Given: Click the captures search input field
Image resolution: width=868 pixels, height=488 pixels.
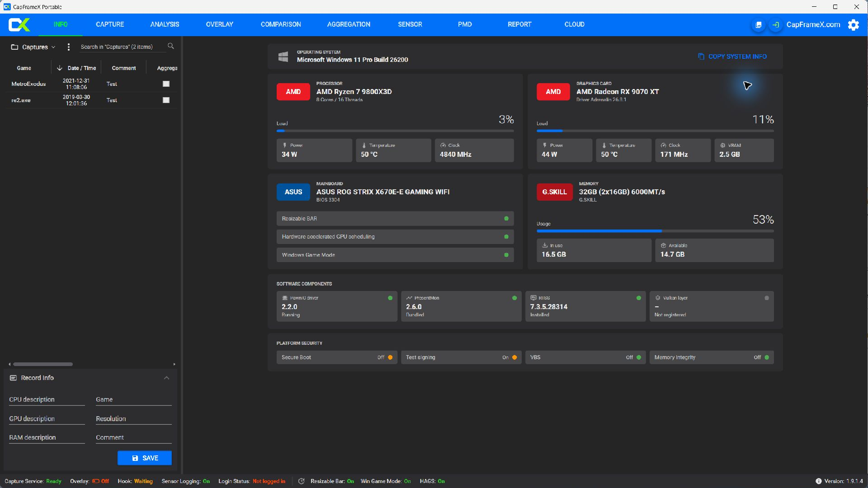Looking at the screenshot, I should 123,47.
